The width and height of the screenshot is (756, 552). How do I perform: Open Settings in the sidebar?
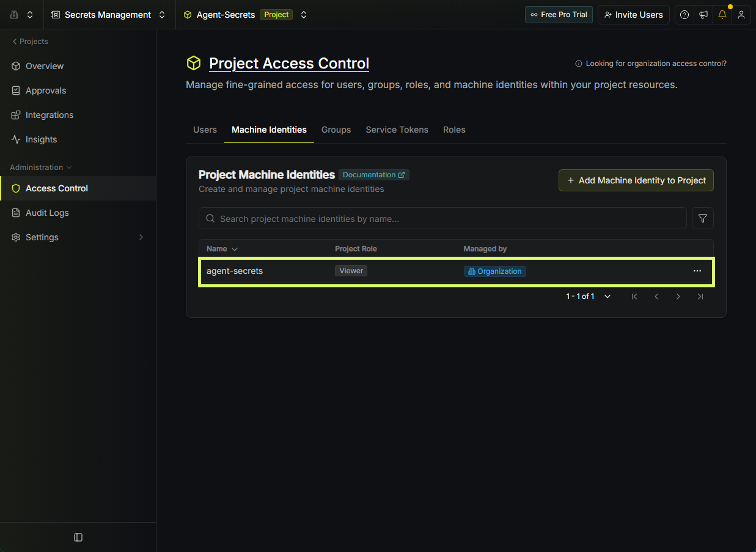42,237
